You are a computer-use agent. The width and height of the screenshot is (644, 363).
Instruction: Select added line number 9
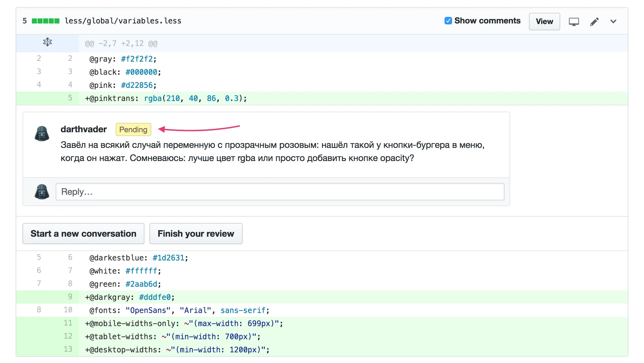(x=70, y=297)
